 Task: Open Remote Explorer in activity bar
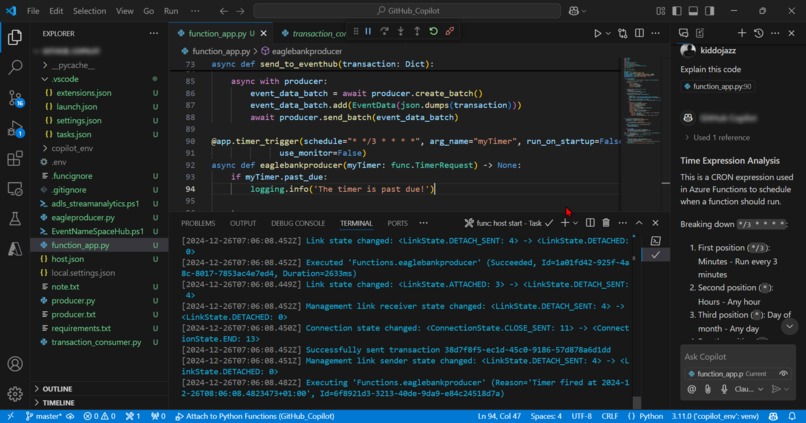[x=15, y=189]
